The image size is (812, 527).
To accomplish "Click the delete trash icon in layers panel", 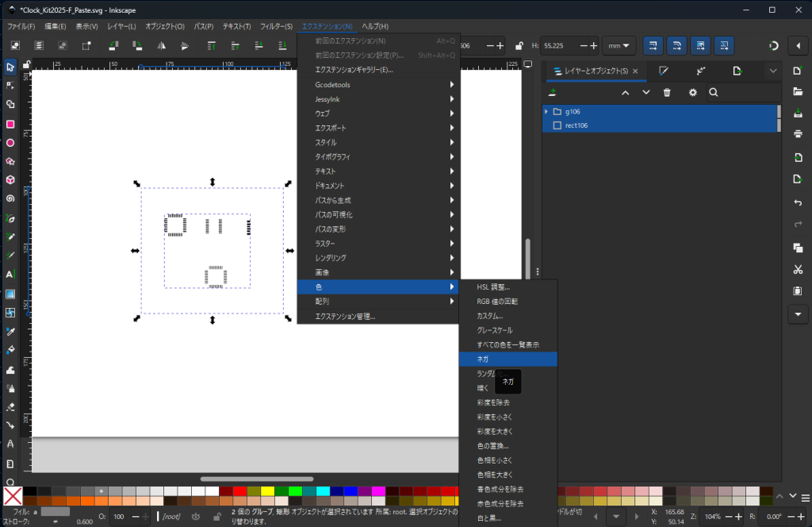I will [667, 93].
